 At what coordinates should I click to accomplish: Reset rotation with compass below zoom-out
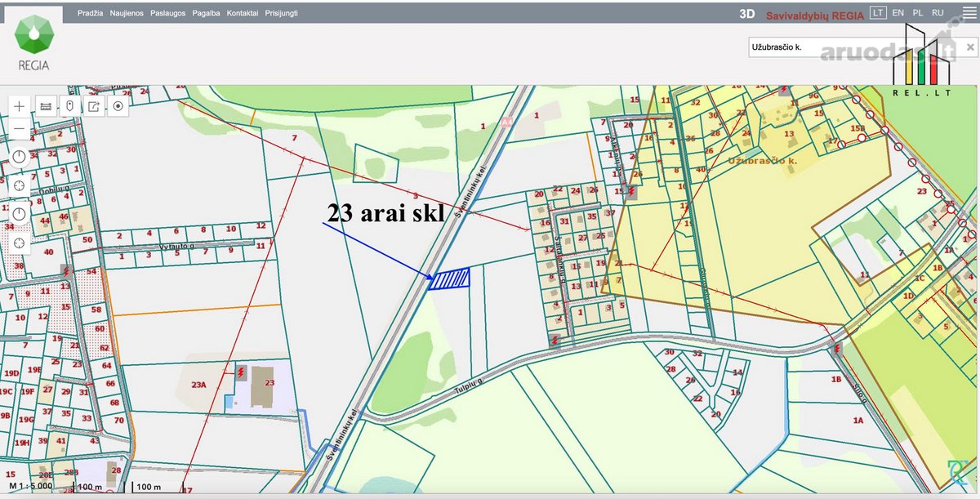(x=20, y=158)
